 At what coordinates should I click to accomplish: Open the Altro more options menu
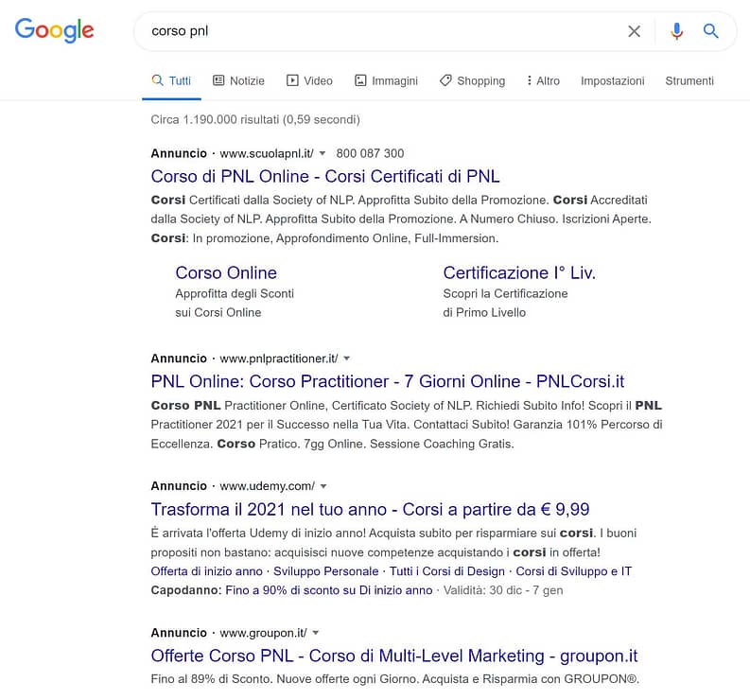click(x=543, y=80)
